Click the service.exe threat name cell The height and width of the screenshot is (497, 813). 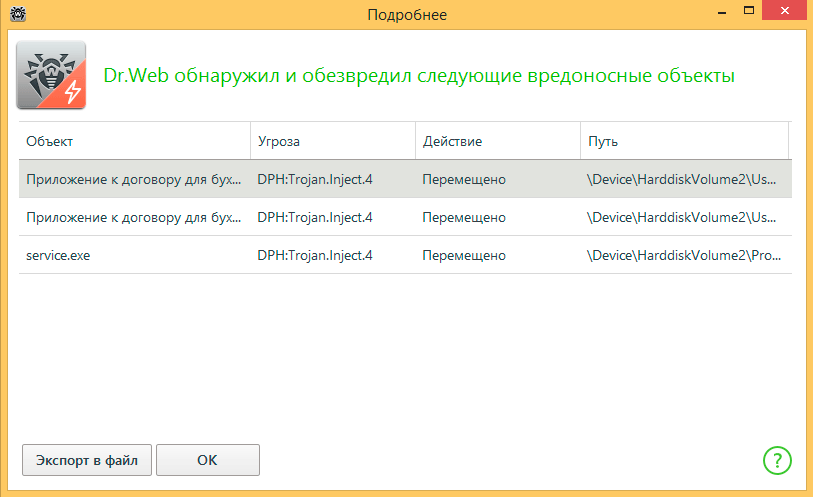point(315,255)
